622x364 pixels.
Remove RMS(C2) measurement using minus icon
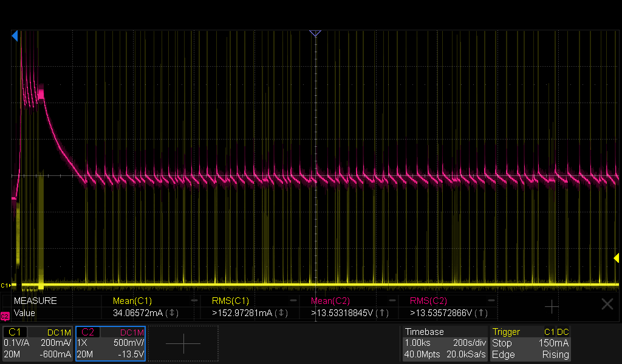click(491, 301)
